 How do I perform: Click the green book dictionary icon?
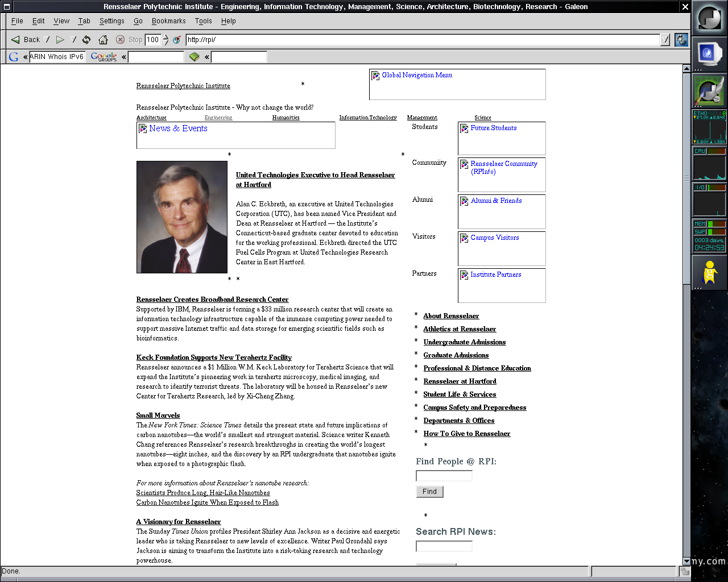point(195,57)
